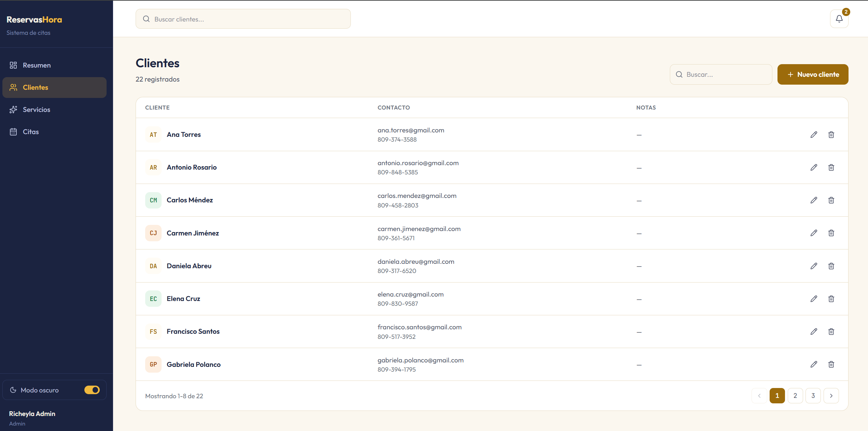Image resolution: width=868 pixels, height=431 pixels.
Task: Click the Mostrando 1-8 de 22 text
Action: [x=174, y=396]
